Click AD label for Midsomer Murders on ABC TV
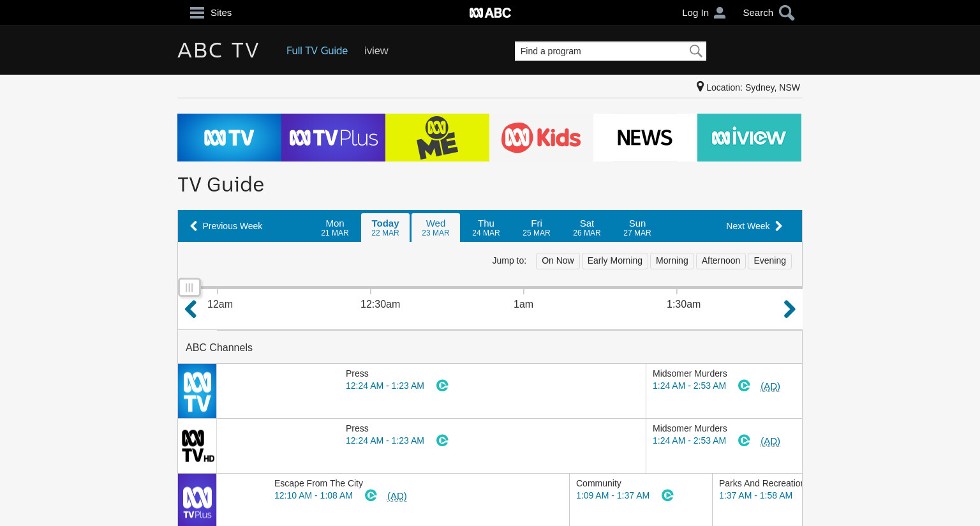 click(770, 386)
